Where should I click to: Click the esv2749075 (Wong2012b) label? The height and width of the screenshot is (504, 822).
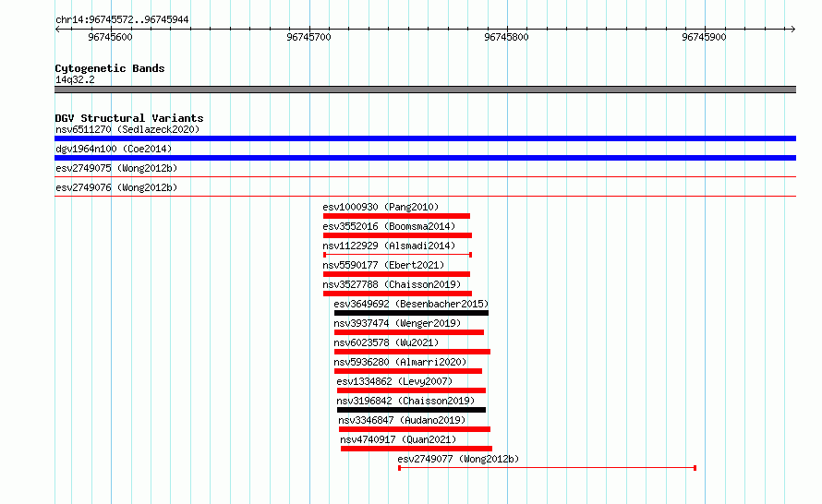click(116, 168)
